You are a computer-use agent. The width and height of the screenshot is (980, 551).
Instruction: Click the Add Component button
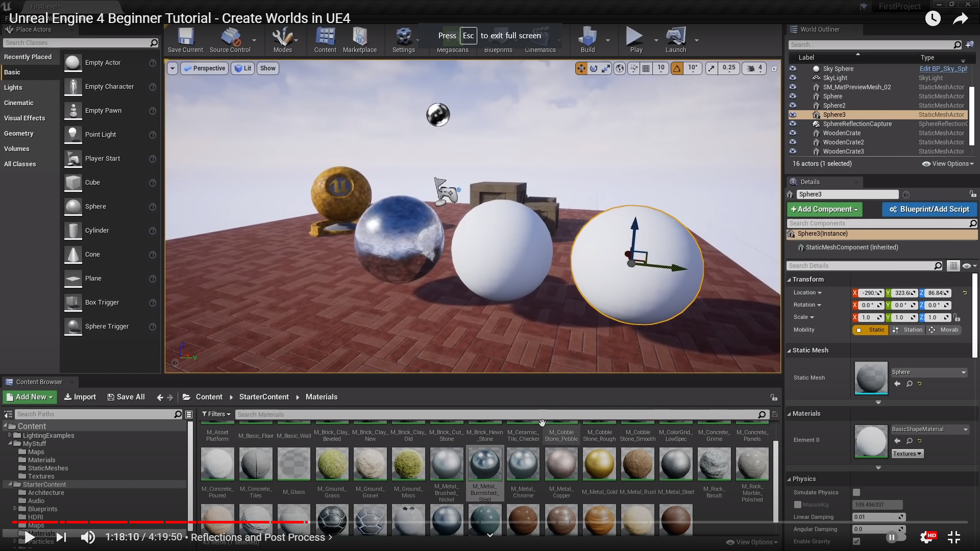pos(824,209)
